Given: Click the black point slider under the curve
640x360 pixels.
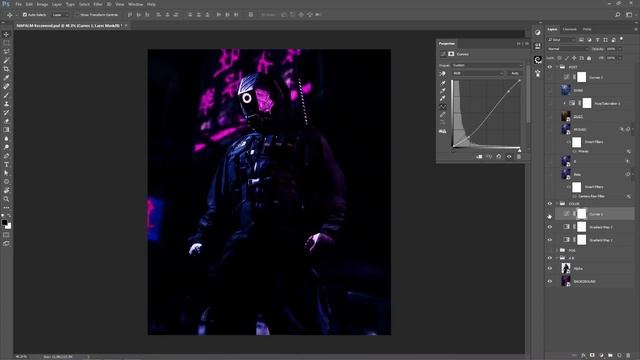Looking at the screenshot, I should 453,150.
